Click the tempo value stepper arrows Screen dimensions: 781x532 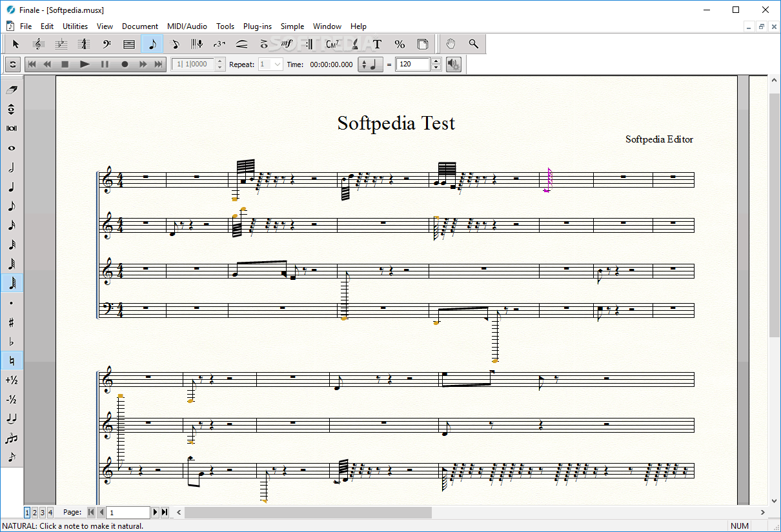click(436, 64)
